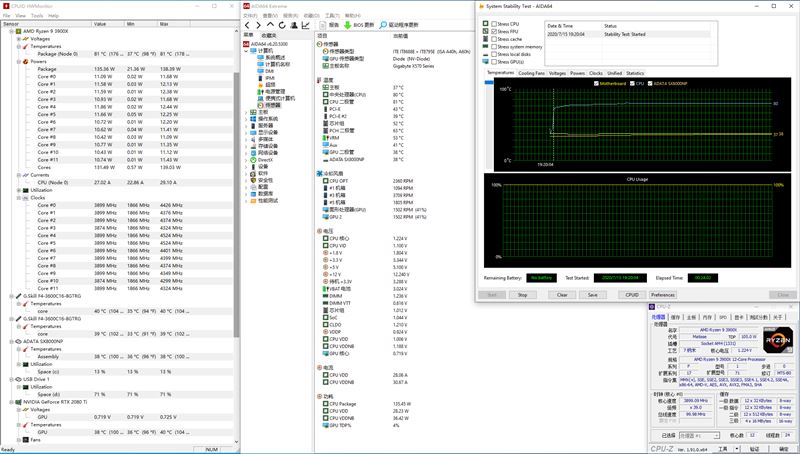Click the driver update magnifier icon

tap(383, 25)
